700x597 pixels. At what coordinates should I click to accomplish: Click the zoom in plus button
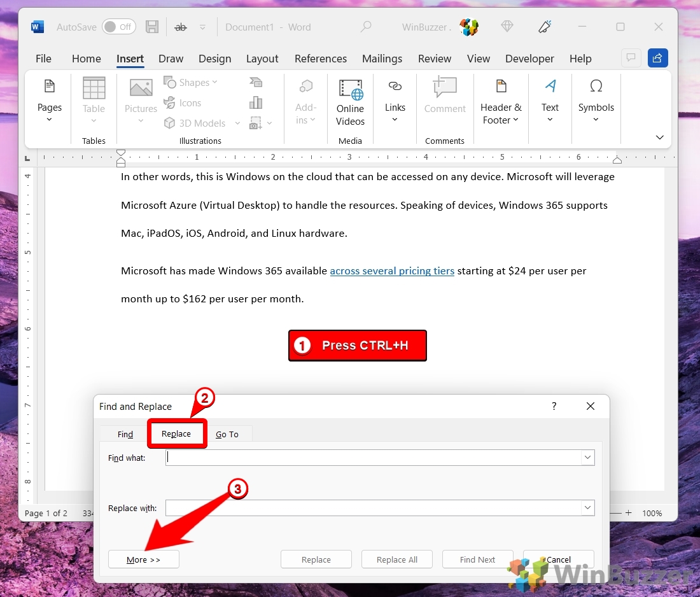tap(629, 512)
